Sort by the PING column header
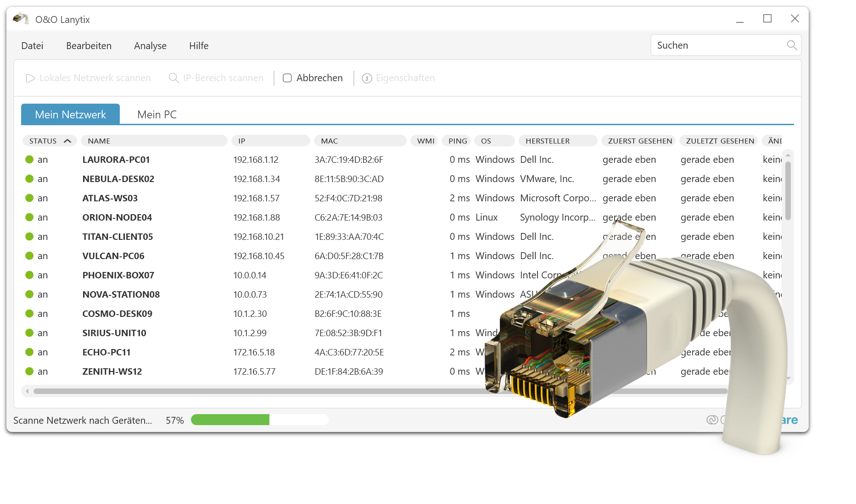The image size is (856, 504). click(457, 141)
